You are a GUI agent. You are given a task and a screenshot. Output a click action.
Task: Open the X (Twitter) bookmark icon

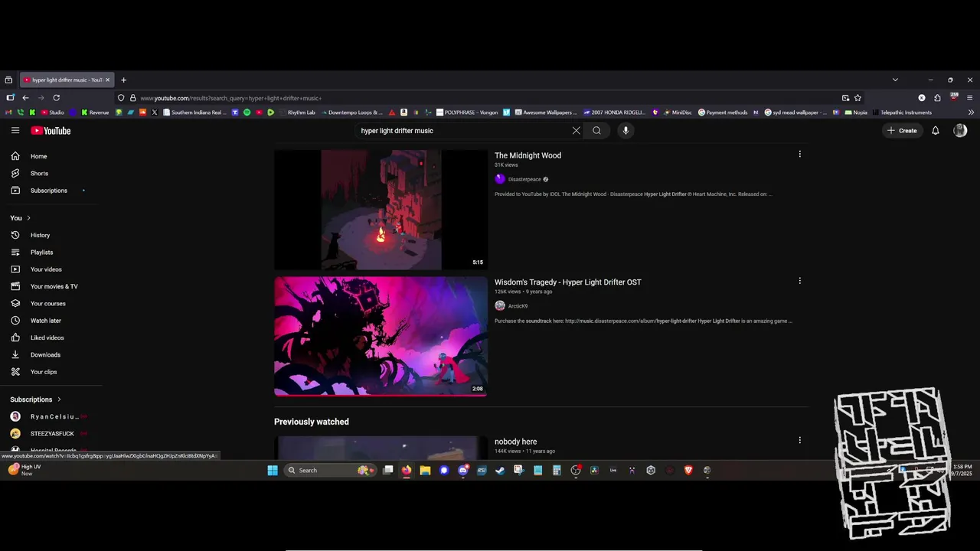click(154, 112)
